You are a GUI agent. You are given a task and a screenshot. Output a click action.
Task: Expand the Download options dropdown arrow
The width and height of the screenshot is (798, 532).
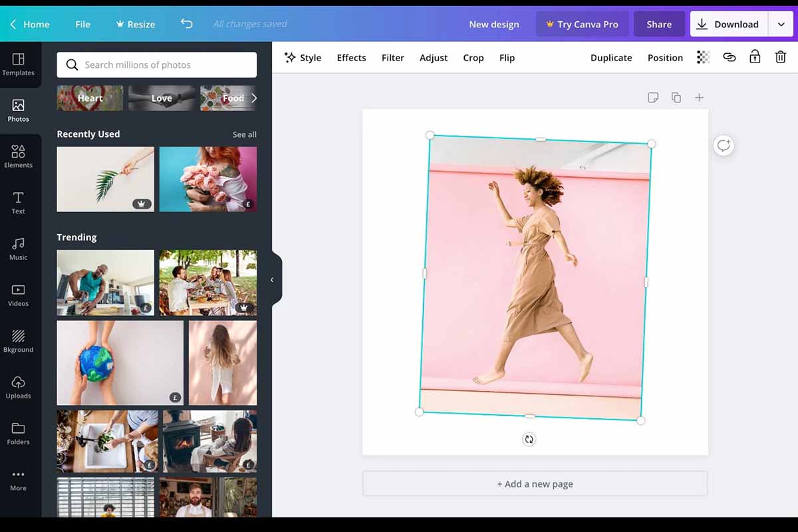781,24
